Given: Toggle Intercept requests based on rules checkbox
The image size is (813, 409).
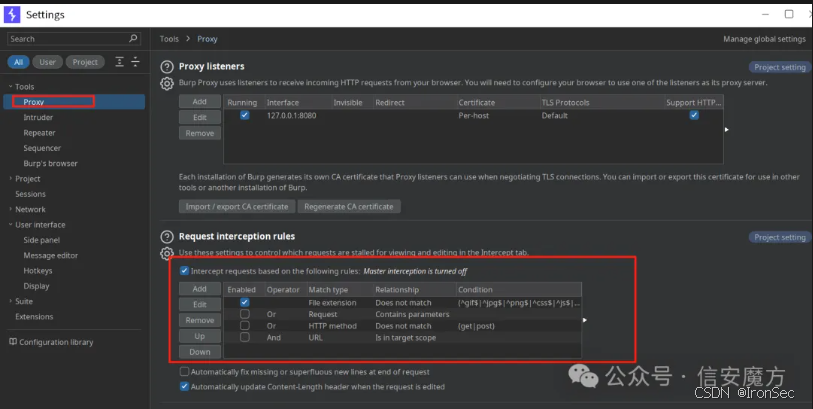Looking at the screenshot, I should click(184, 271).
